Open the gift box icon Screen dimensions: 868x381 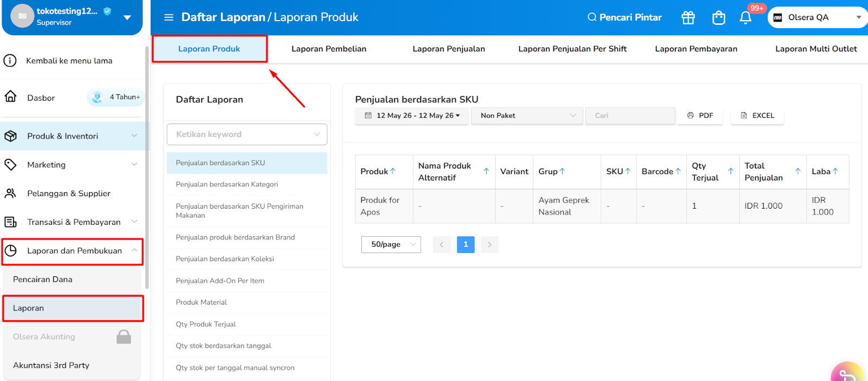click(x=688, y=18)
